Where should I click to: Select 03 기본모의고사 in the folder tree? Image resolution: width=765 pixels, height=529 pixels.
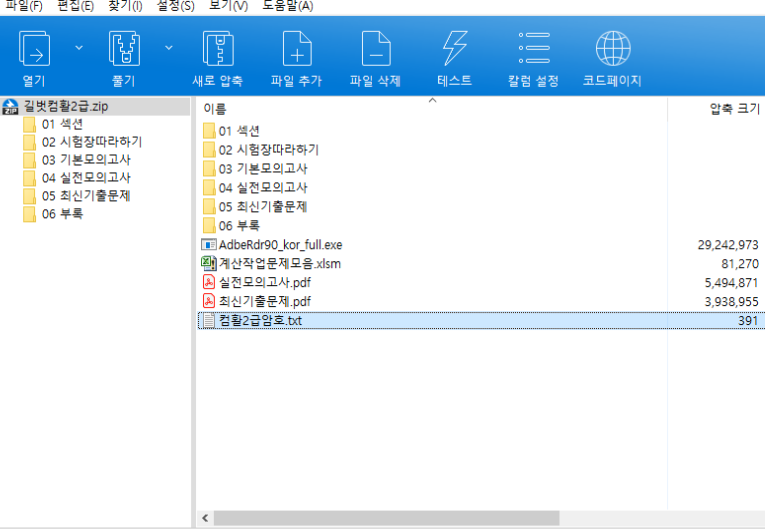coord(86,160)
